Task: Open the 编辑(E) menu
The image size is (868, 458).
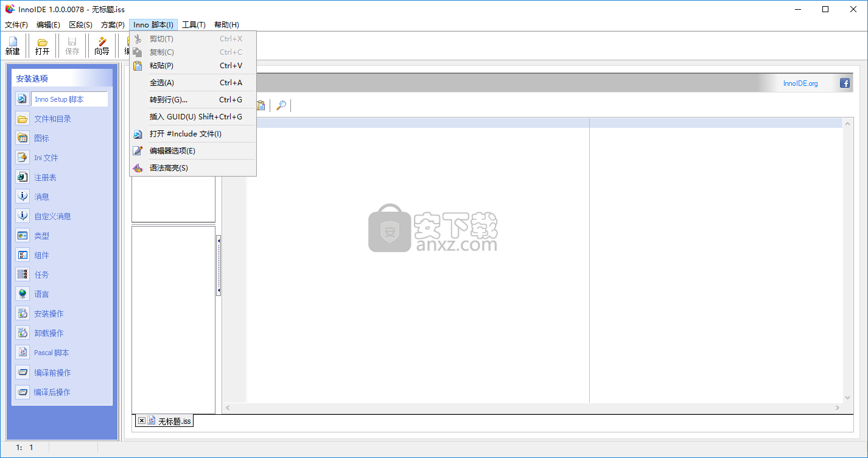Action: [48, 25]
